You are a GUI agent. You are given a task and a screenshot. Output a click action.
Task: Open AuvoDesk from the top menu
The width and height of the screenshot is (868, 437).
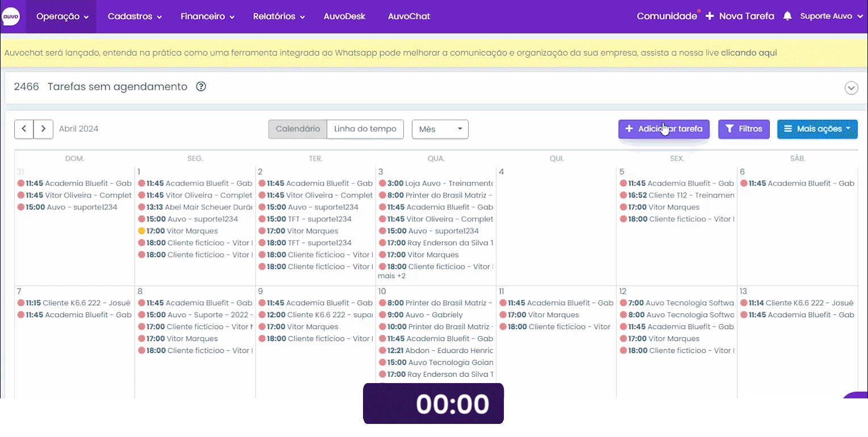[x=344, y=16]
